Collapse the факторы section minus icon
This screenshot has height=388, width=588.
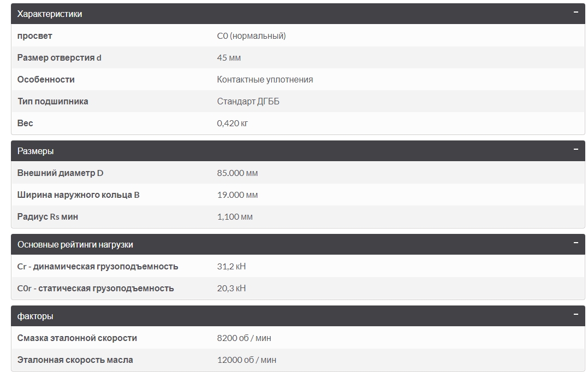575,314
